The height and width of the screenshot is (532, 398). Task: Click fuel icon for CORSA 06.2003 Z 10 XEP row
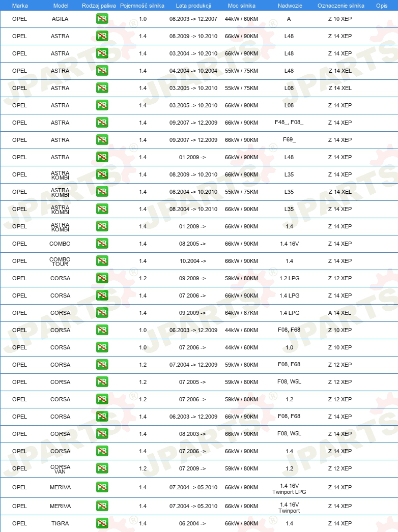click(102, 330)
